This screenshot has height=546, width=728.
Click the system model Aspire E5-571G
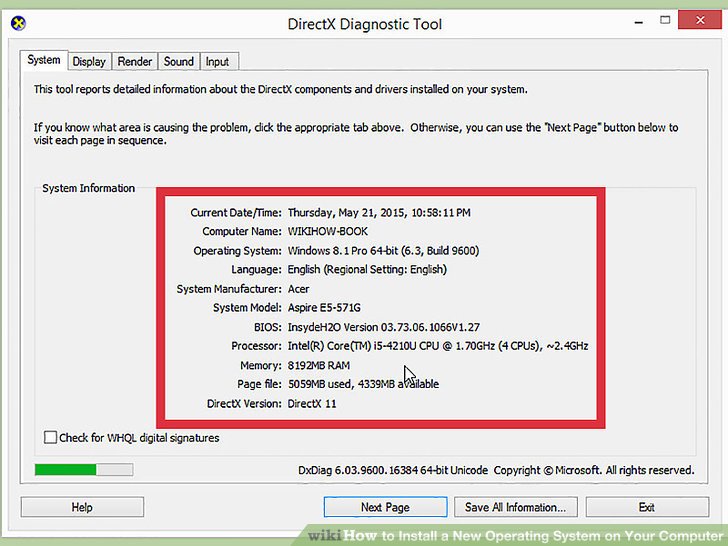pos(324,307)
